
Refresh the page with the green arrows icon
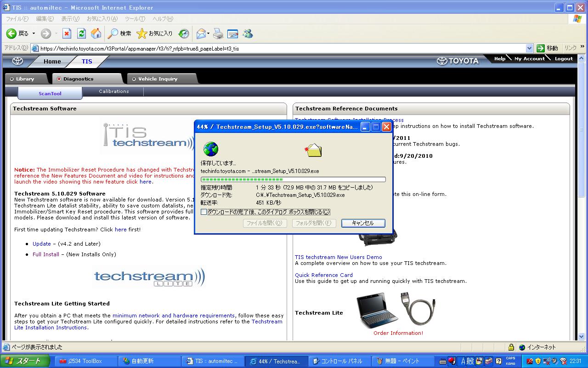coord(81,34)
